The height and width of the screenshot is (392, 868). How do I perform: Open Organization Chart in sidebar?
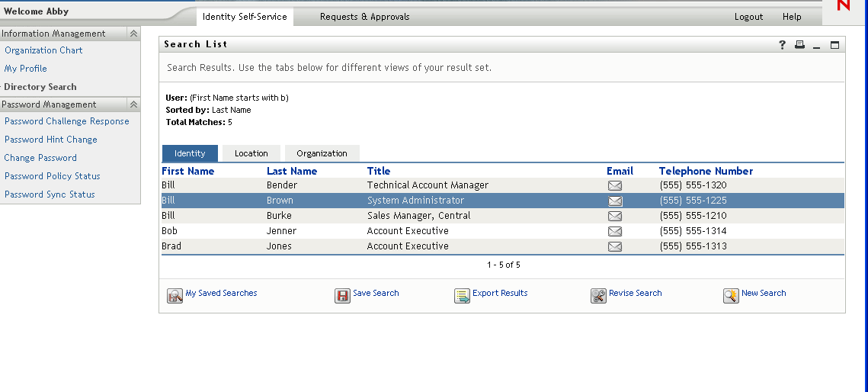pos(43,50)
